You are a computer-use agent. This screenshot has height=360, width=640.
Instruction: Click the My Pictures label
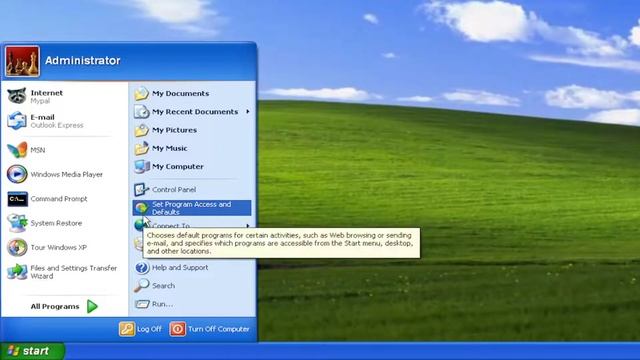(x=174, y=130)
